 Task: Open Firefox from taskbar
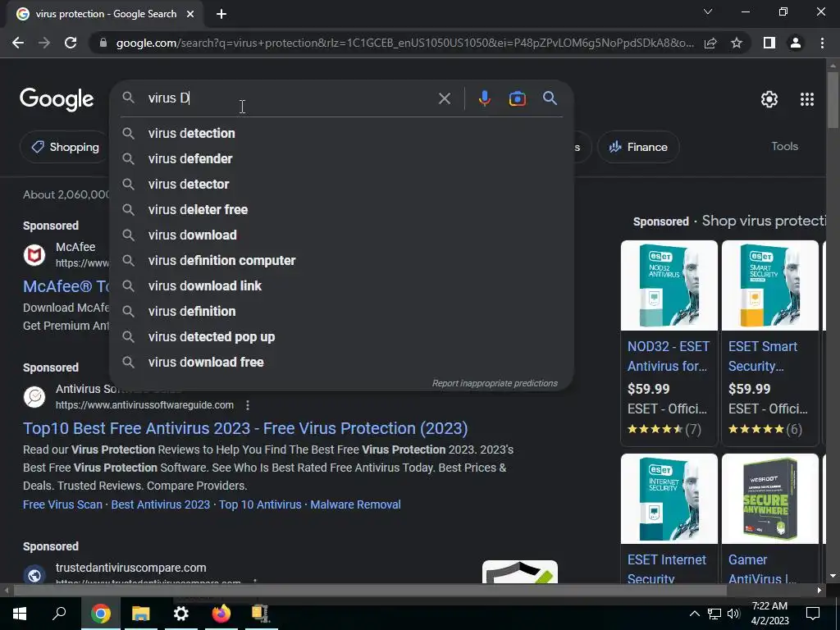click(x=221, y=614)
